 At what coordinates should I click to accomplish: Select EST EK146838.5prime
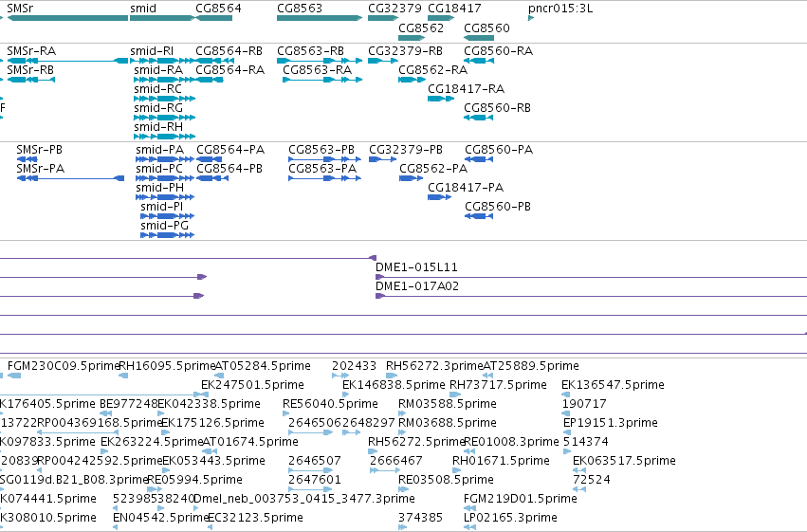pos(394,385)
